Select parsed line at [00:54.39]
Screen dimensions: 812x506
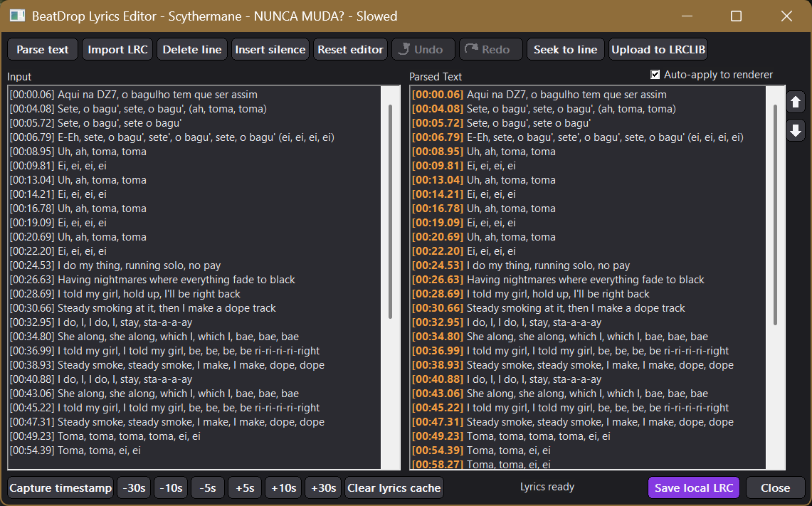[x=481, y=450]
